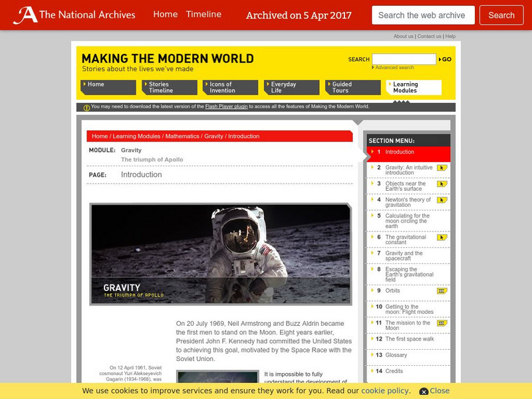This screenshot has width=532, height=399.
Task: Open film-strip icon beside Orbits
Action: [x=442, y=291]
